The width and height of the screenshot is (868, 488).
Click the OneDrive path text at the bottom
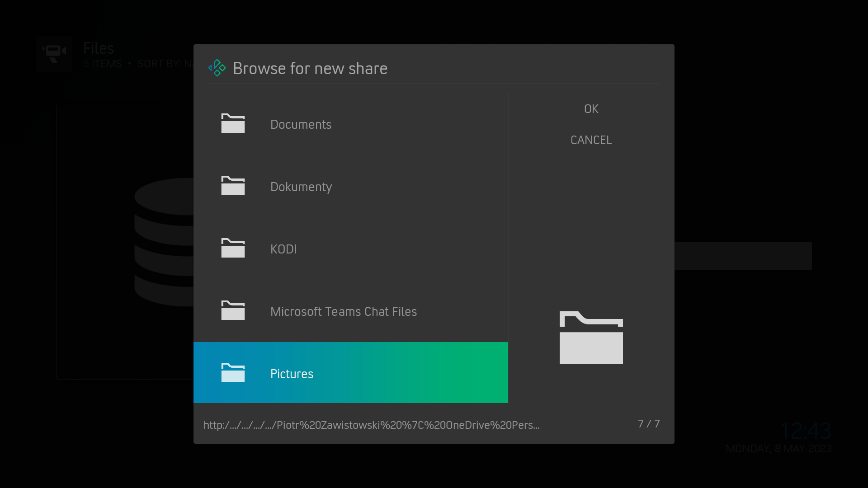pyautogui.click(x=372, y=425)
